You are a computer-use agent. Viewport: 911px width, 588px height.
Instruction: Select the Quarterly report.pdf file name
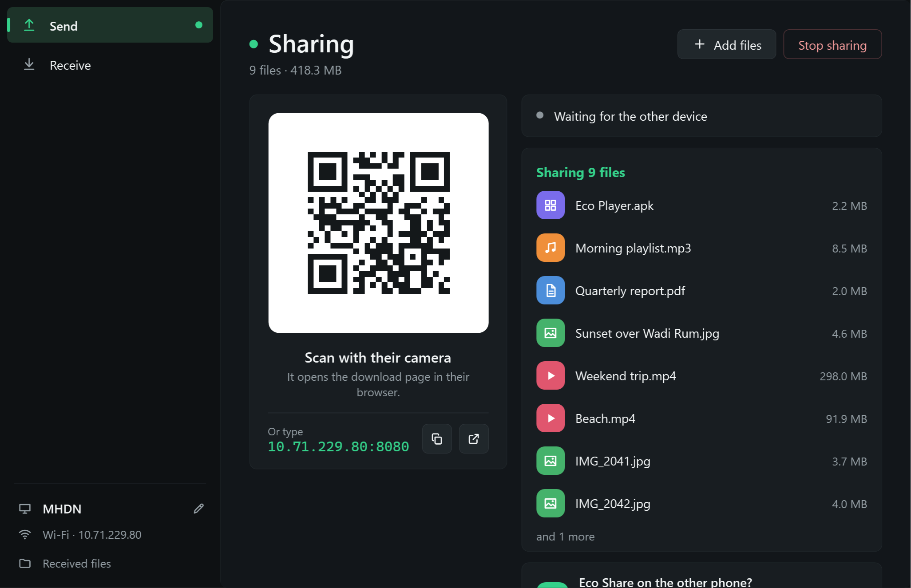click(630, 291)
